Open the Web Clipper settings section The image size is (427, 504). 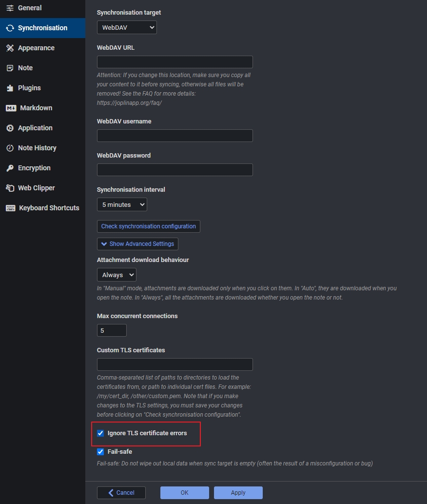pyautogui.click(x=36, y=188)
